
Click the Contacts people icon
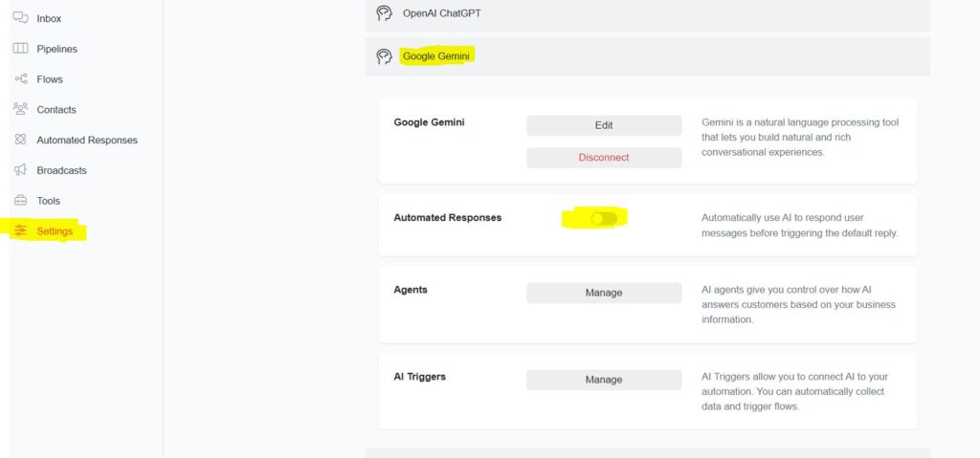click(x=21, y=109)
